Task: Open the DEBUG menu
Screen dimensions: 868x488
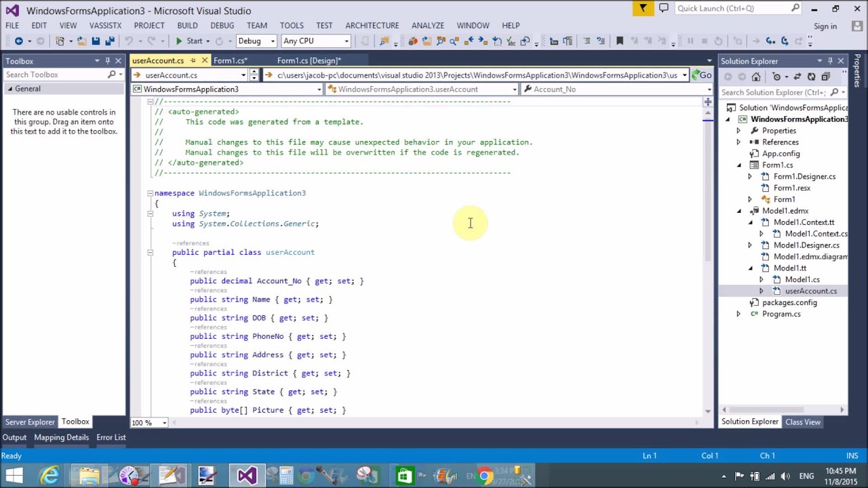Action: click(222, 25)
